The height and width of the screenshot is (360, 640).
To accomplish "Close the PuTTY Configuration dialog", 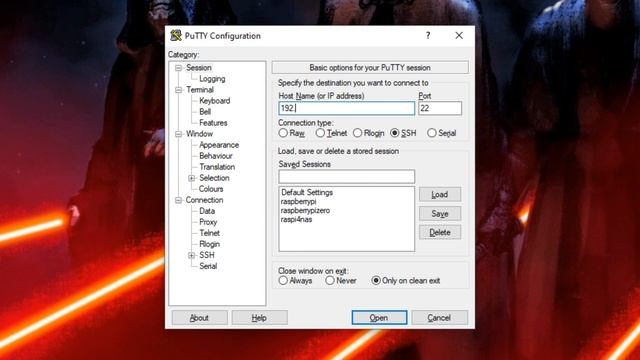I will (x=459, y=36).
